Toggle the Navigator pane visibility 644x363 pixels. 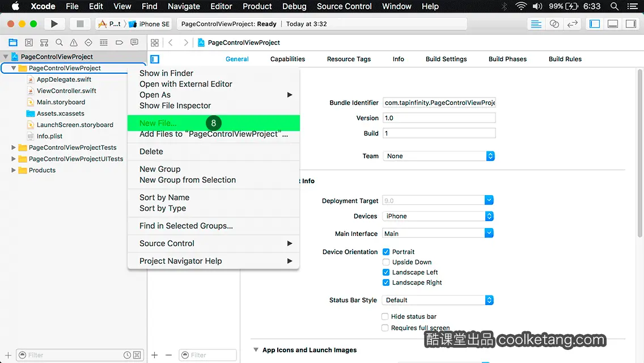595,24
